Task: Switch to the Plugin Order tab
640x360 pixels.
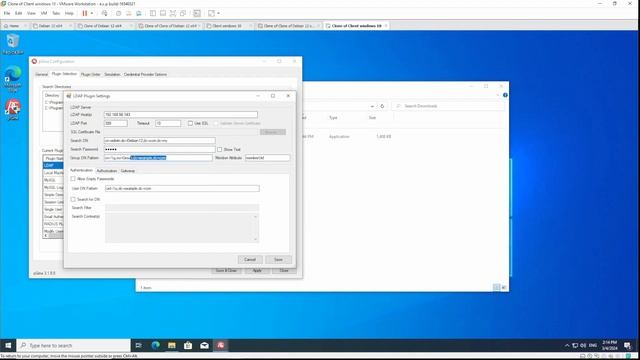Action: click(x=91, y=74)
